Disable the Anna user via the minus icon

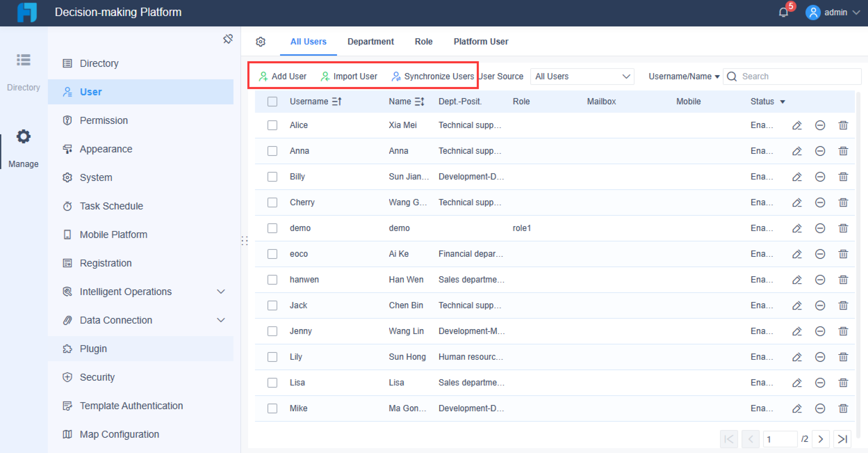(x=820, y=151)
